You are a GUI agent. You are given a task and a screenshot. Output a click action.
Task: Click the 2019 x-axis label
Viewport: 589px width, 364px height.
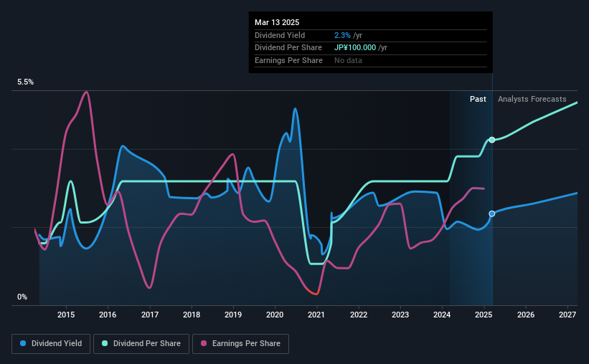233,315
